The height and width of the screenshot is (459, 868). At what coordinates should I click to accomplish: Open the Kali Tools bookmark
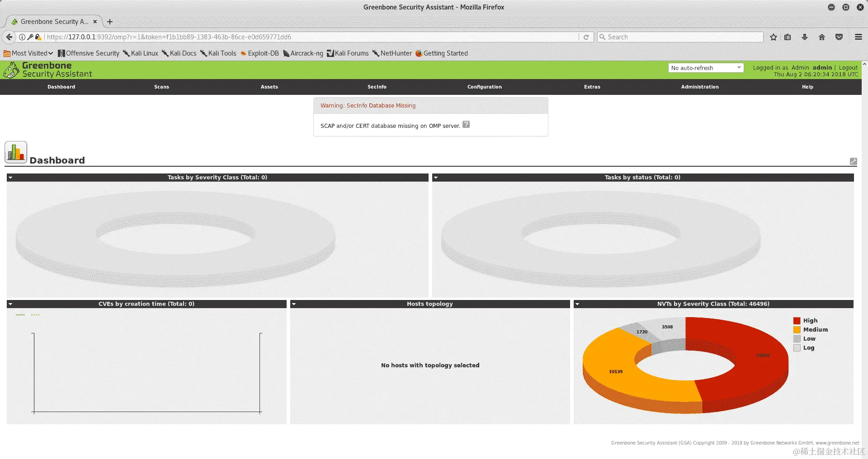[218, 53]
